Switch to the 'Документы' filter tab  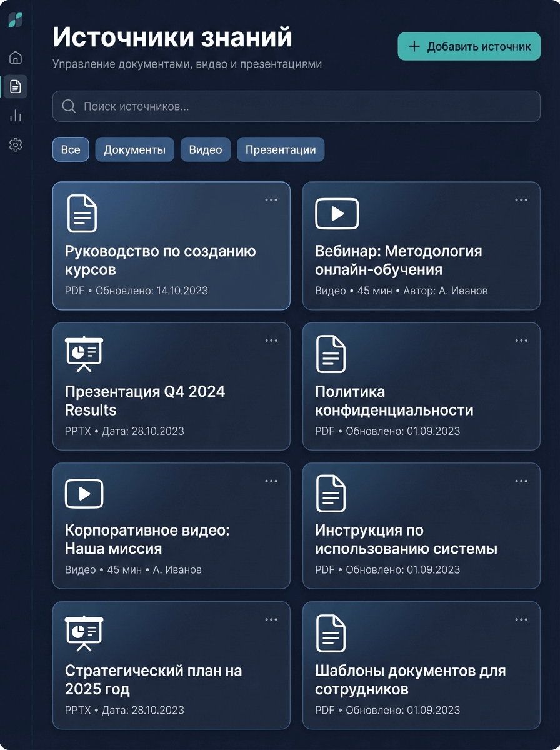134,149
